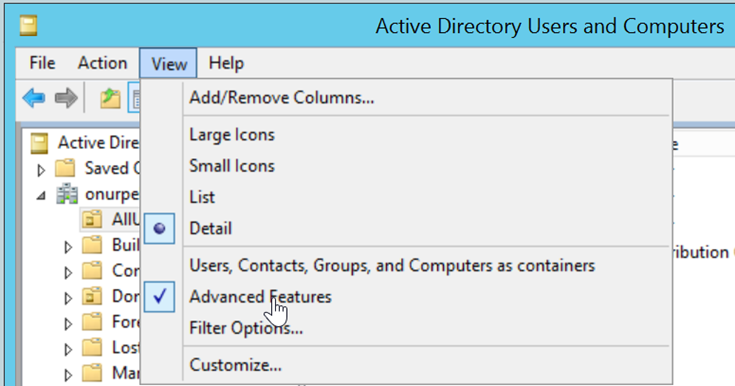The height and width of the screenshot is (386, 735).
Task: Click the Dor organizational unit icon
Action: [x=92, y=296]
